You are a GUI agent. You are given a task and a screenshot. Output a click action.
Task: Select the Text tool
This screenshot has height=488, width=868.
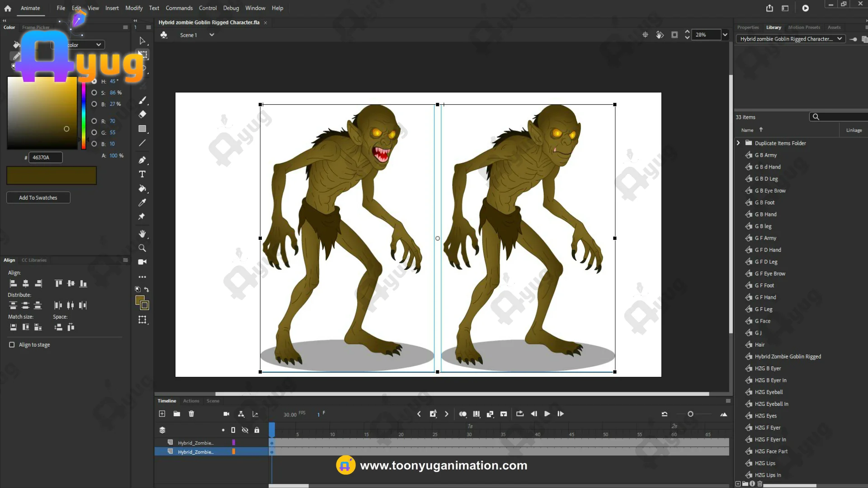coord(142,174)
